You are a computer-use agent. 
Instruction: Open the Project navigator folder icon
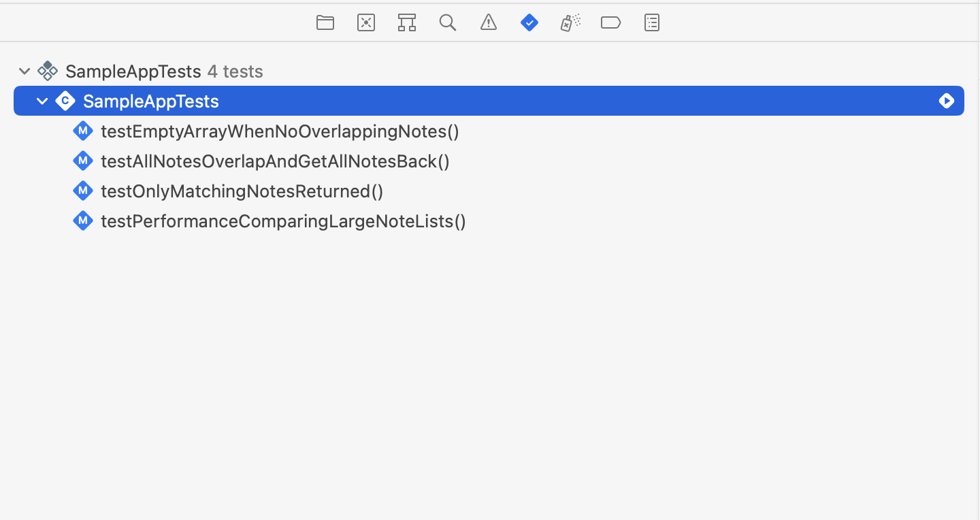[x=325, y=22]
